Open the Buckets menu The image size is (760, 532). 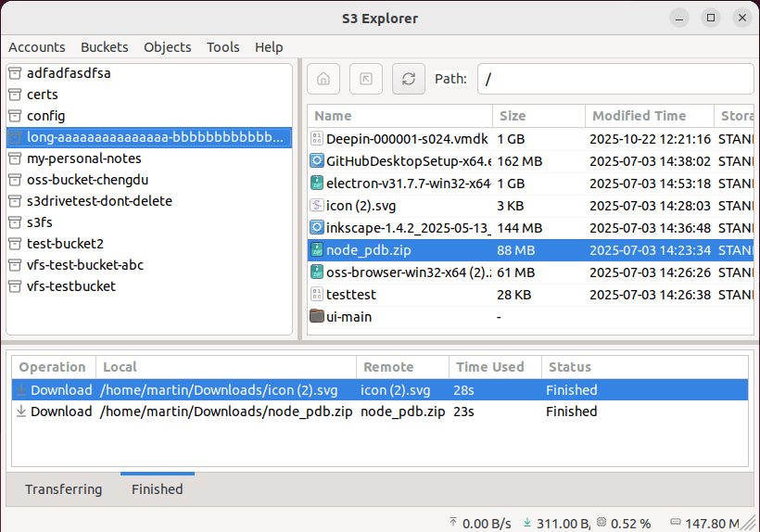coord(104,47)
